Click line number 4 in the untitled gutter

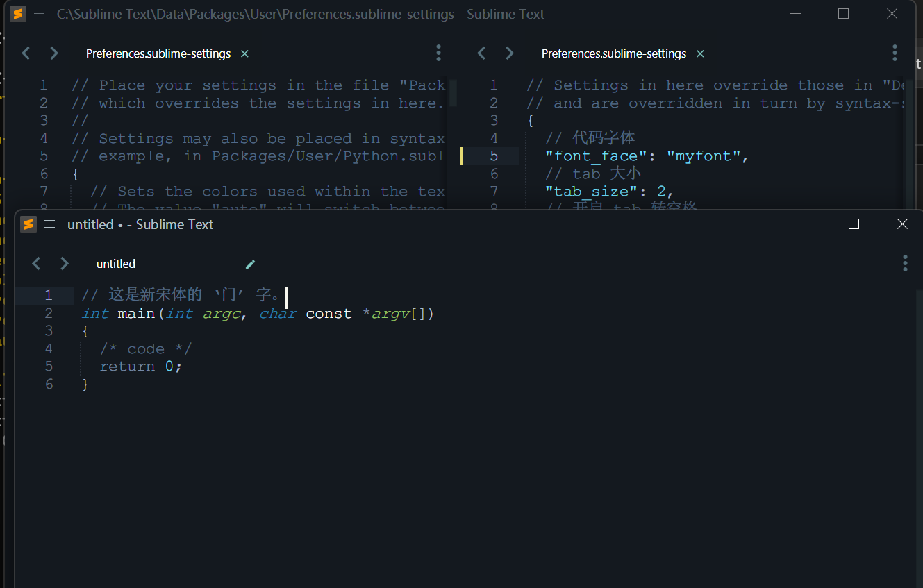pyautogui.click(x=49, y=348)
